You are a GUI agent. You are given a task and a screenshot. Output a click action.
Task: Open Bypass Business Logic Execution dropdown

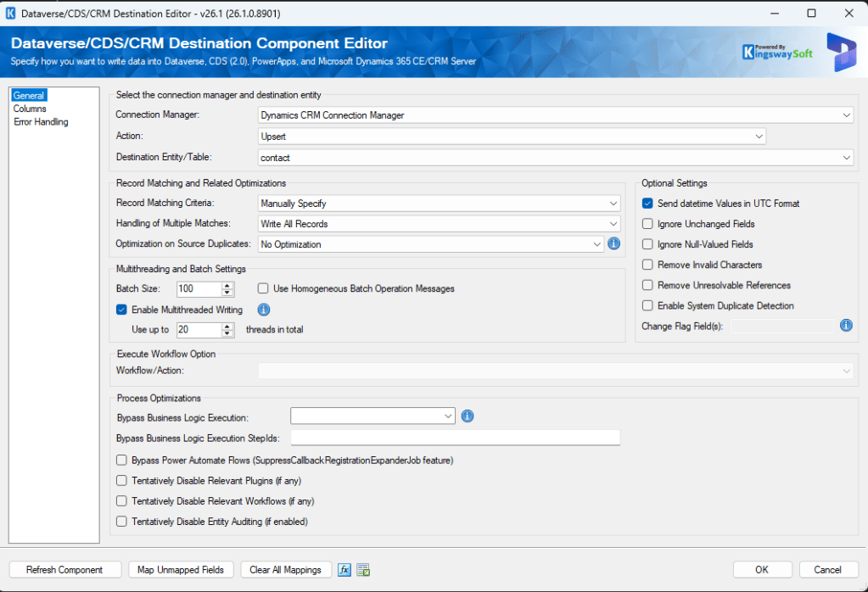pos(372,416)
